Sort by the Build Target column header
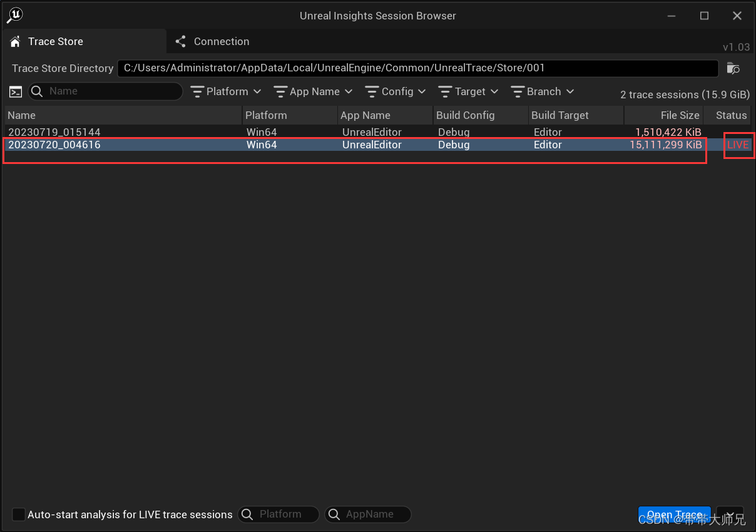 pyautogui.click(x=576, y=115)
